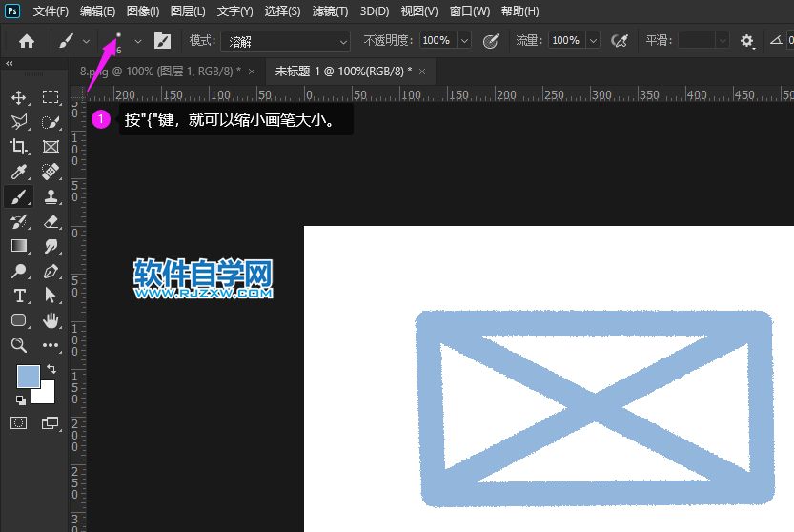Click the white background color swatch

click(47, 394)
